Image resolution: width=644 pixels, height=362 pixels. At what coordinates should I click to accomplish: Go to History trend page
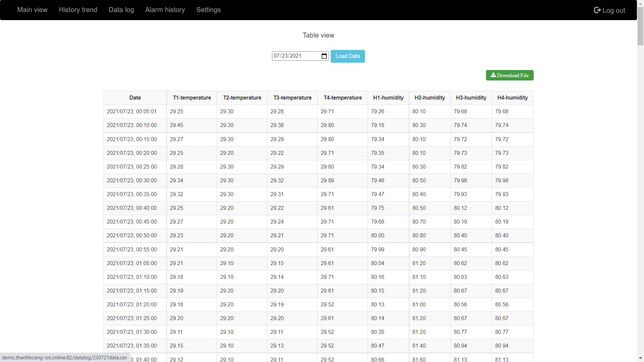point(78,10)
